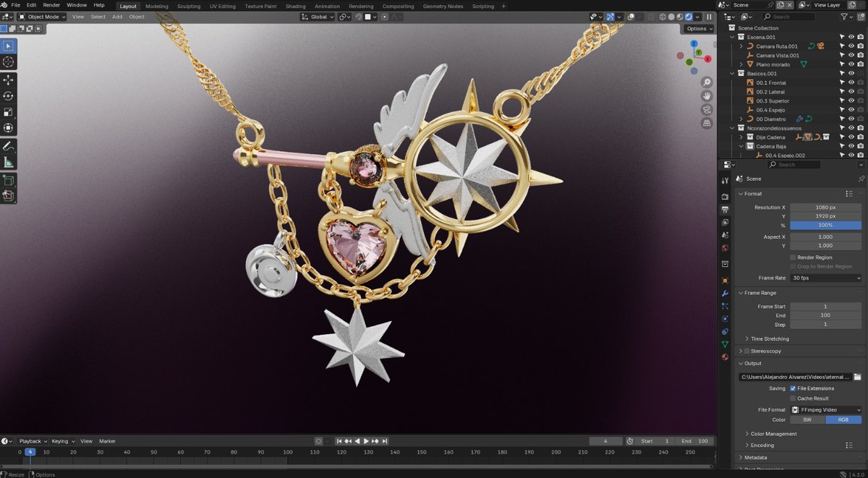Screen dimensions: 868x478
Task: Select RGB color mode
Action: tap(843, 419)
